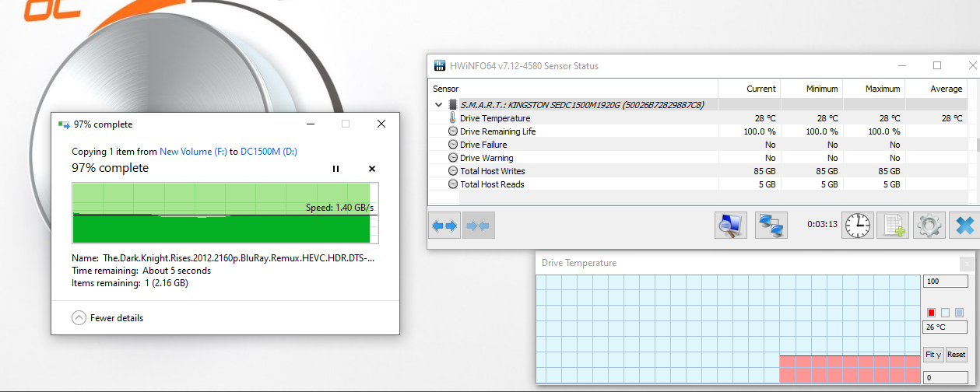
Task: Click the 28 °C Average value cell
Action: tap(951, 118)
